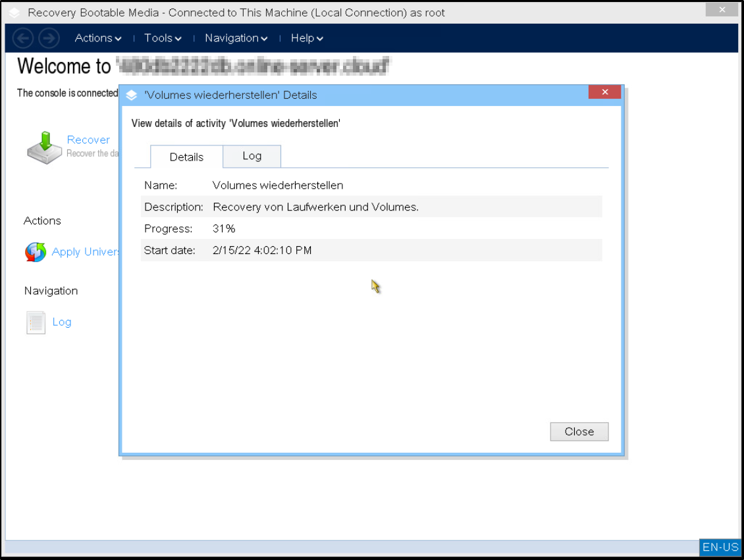This screenshot has width=744, height=560.
Task: Expand the Actions menu
Action: pyautogui.click(x=98, y=38)
